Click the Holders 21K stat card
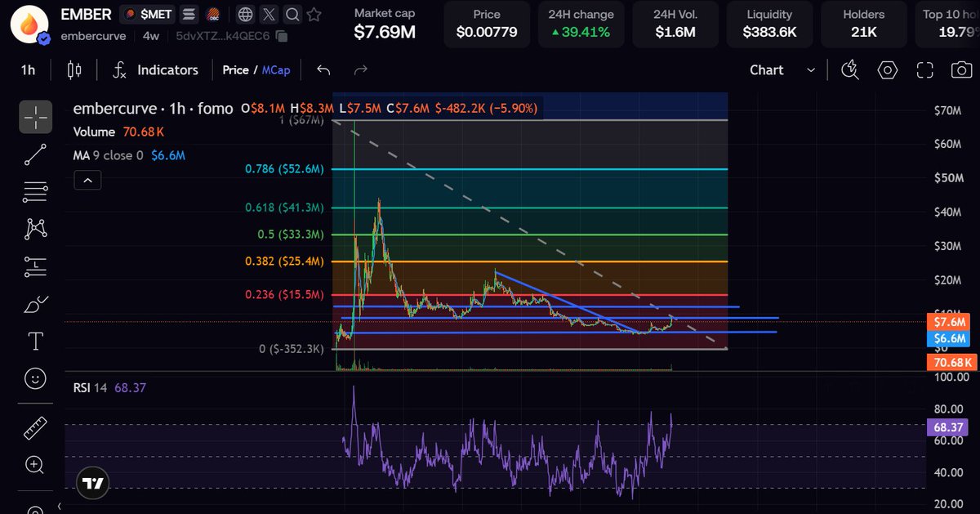 click(864, 24)
